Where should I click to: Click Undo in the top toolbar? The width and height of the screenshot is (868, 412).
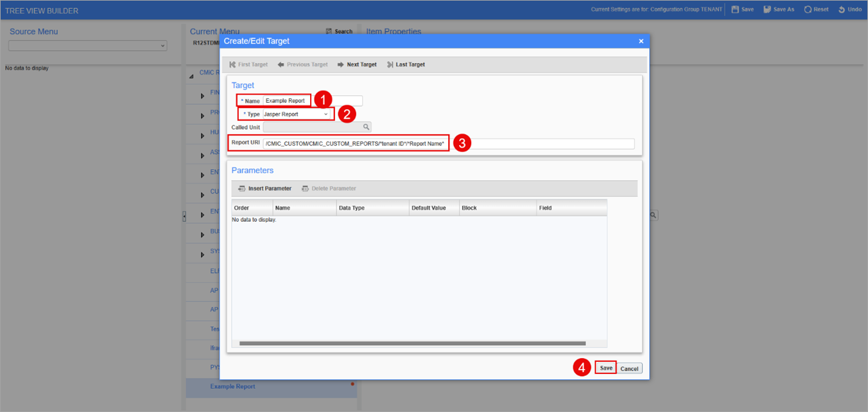(x=850, y=10)
